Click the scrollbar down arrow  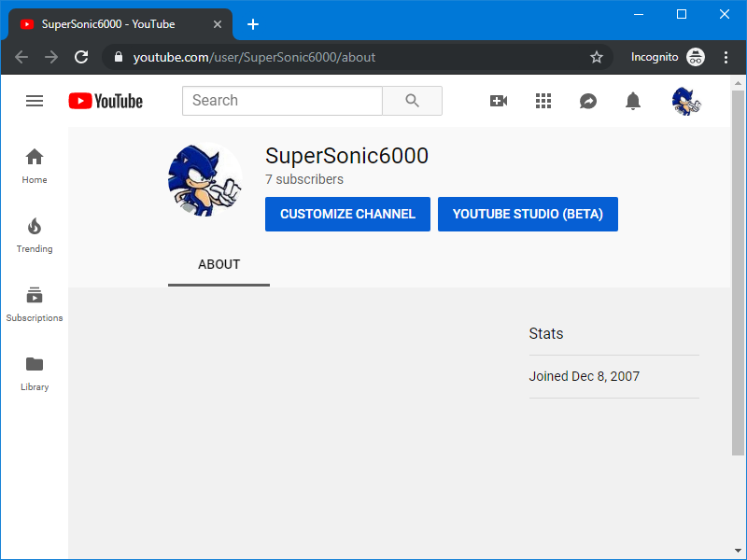(738, 552)
